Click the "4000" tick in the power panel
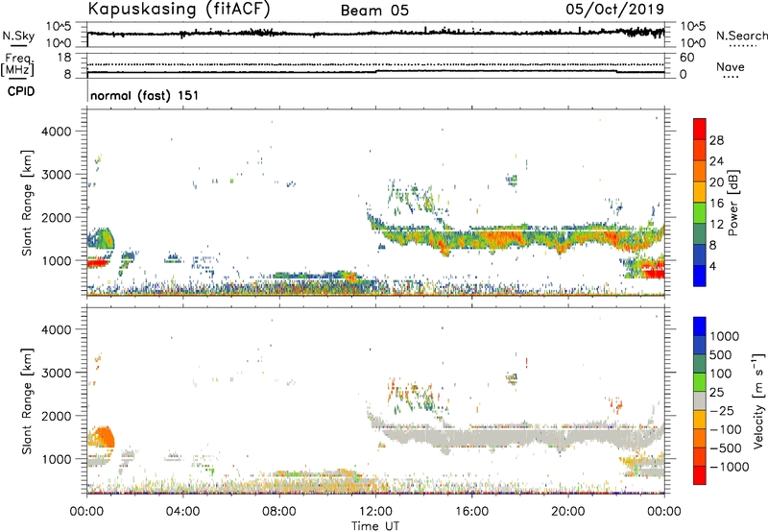Image resolution: width=768 pixels, height=532 pixels. pyautogui.click(x=57, y=132)
